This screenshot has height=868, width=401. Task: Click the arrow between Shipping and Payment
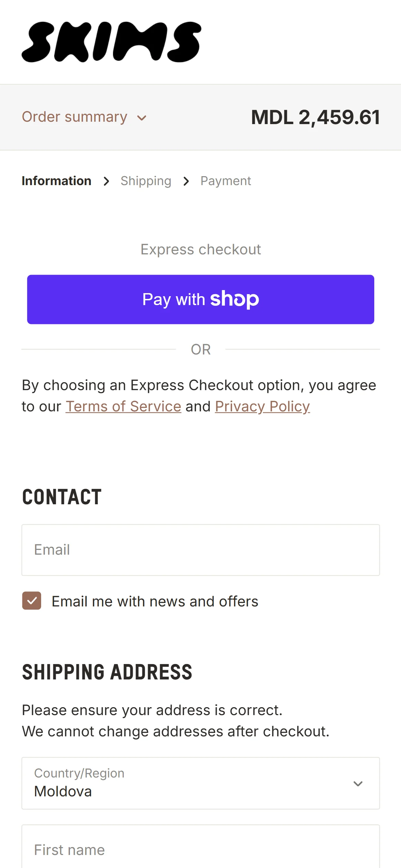pyautogui.click(x=186, y=181)
